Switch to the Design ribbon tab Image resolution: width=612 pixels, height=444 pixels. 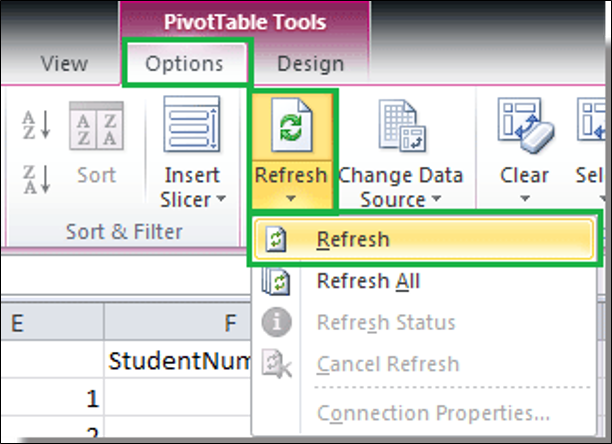click(311, 64)
